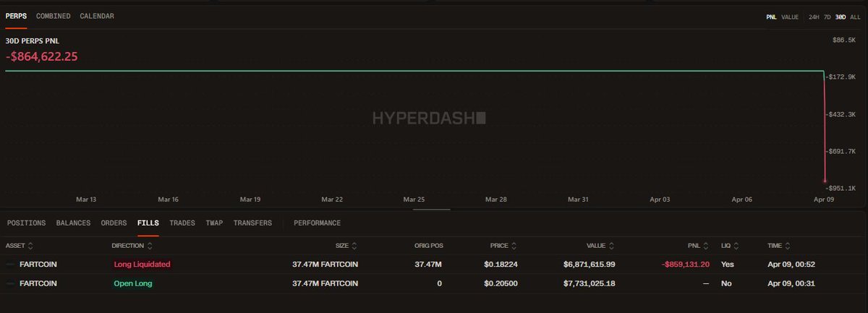This screenshot has width=868, height=313.
Task: Set chart range to All
Action: click(855, 17)
